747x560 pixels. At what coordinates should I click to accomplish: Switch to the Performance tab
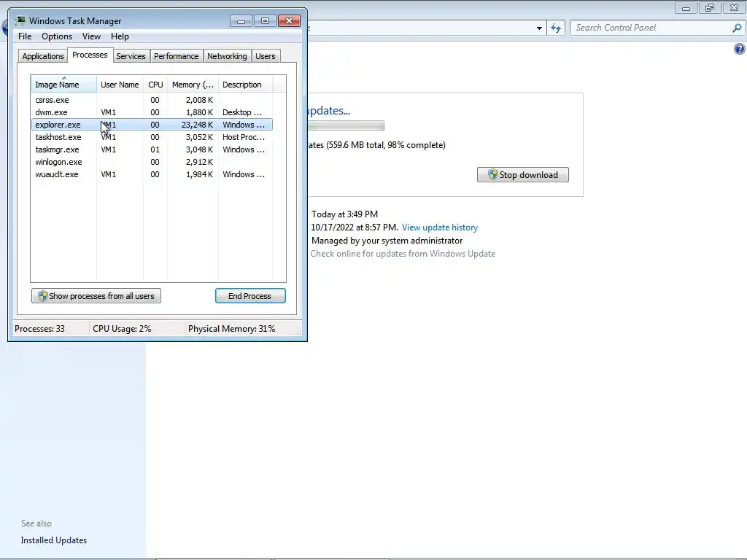177,56
